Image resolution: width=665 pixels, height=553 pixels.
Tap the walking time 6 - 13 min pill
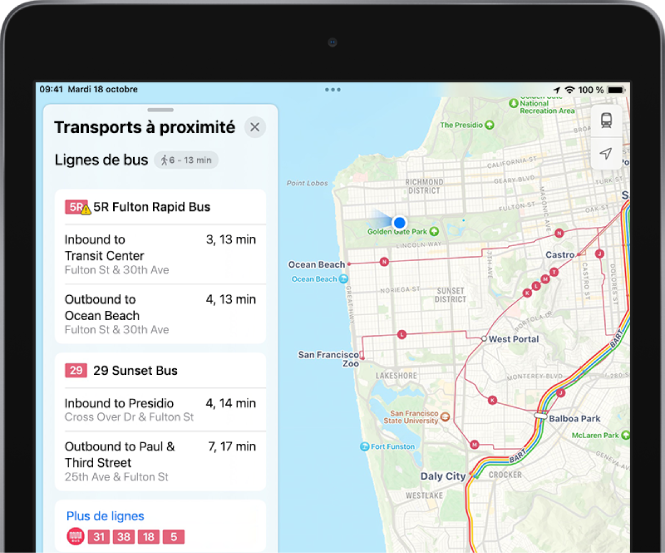[x=186, y=160]
